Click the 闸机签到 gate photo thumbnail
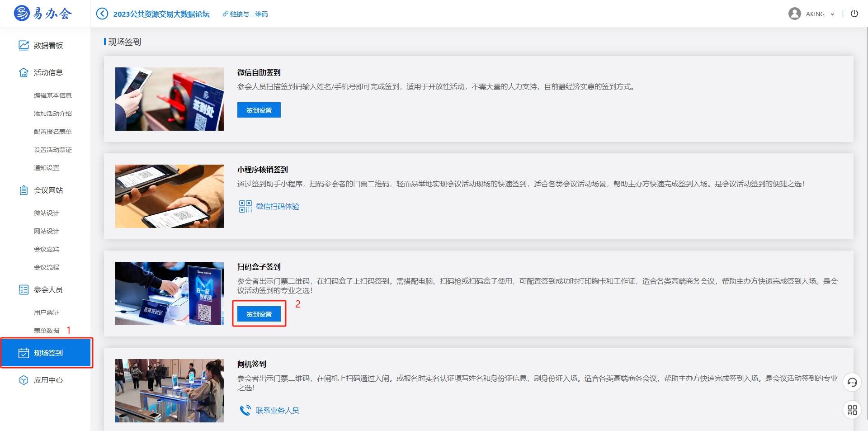This screenshot has height=431, width=868. click(169, 390)
